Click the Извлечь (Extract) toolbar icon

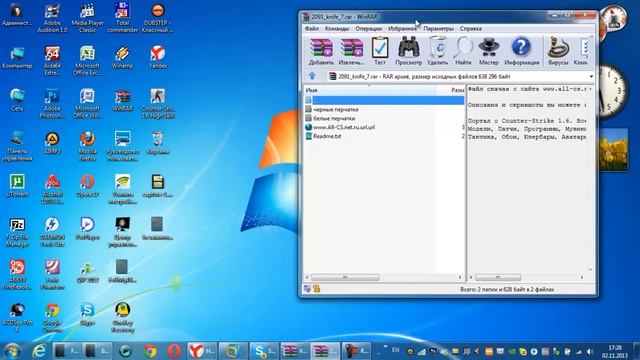pos(351,51)
